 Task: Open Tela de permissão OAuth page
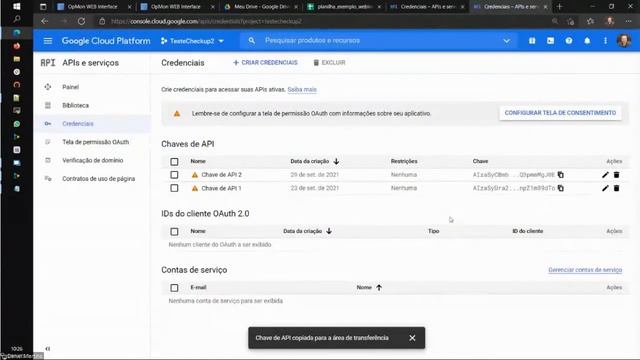[x=96, y=142]
